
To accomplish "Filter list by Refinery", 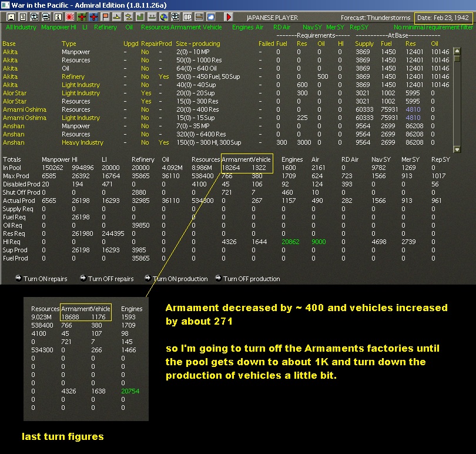I will (105, 27).
